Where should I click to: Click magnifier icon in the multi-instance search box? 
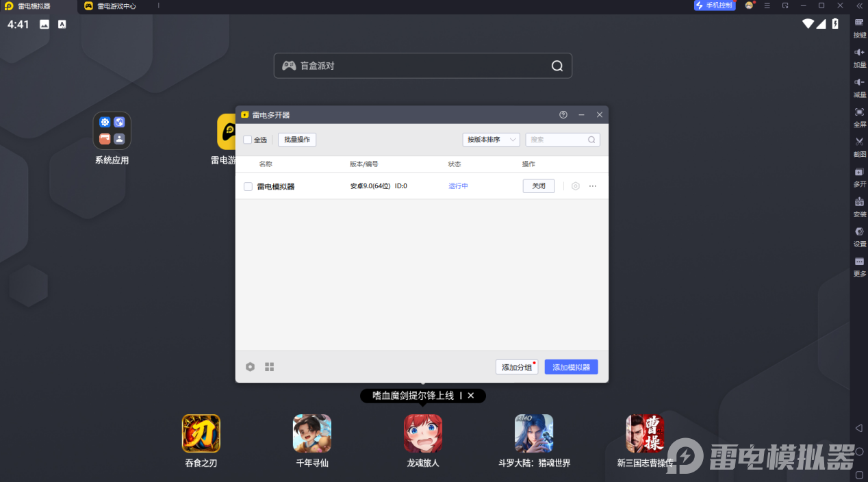pos(591,140)
